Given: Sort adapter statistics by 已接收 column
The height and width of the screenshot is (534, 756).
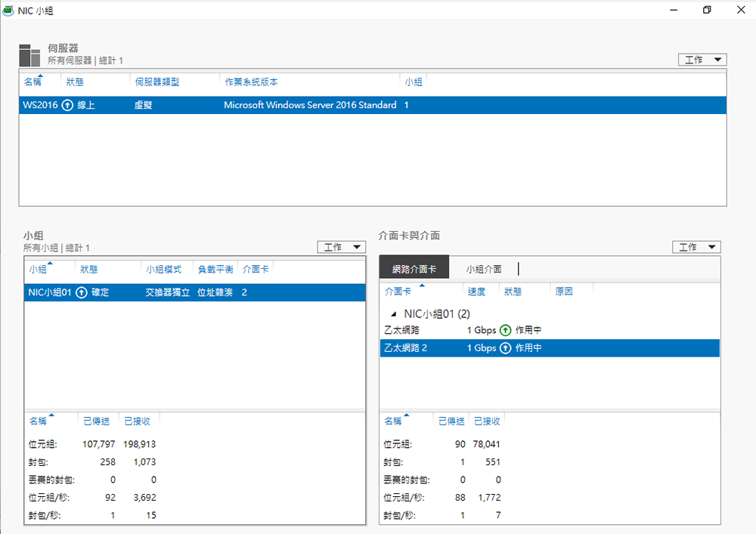Looking at the screenshot, I should coord(487,421).
